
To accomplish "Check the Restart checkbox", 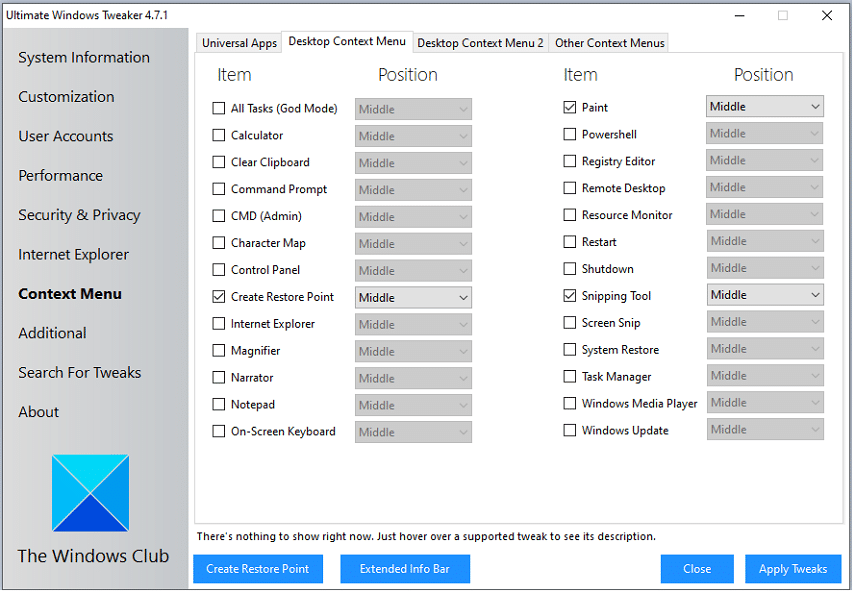I will coord(570,242).
